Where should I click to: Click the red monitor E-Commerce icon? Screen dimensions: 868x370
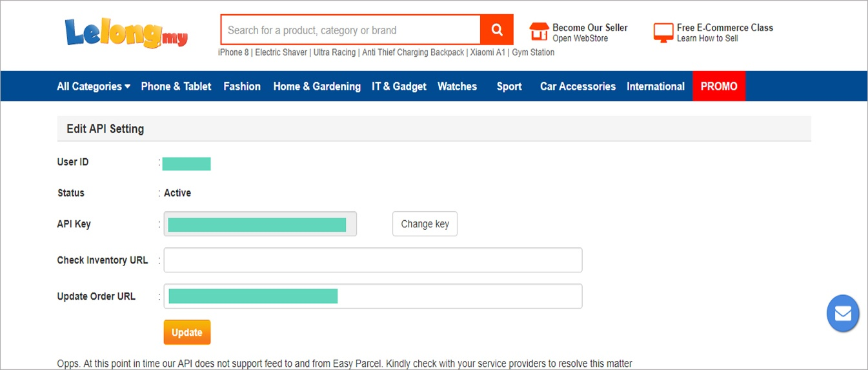[663, 32]
